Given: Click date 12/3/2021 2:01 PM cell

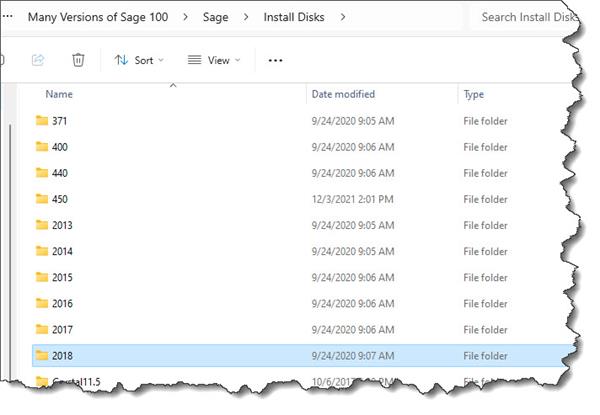Looking at the screenshot, I should tap(352, 199).
